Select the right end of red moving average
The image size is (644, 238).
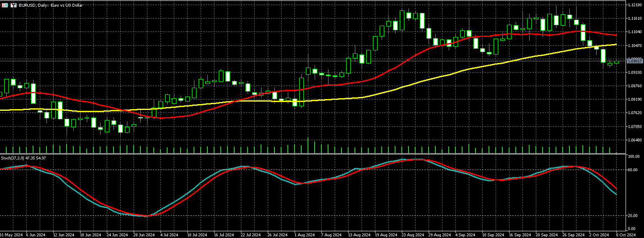pyautogui.click(x=616, y=35)
